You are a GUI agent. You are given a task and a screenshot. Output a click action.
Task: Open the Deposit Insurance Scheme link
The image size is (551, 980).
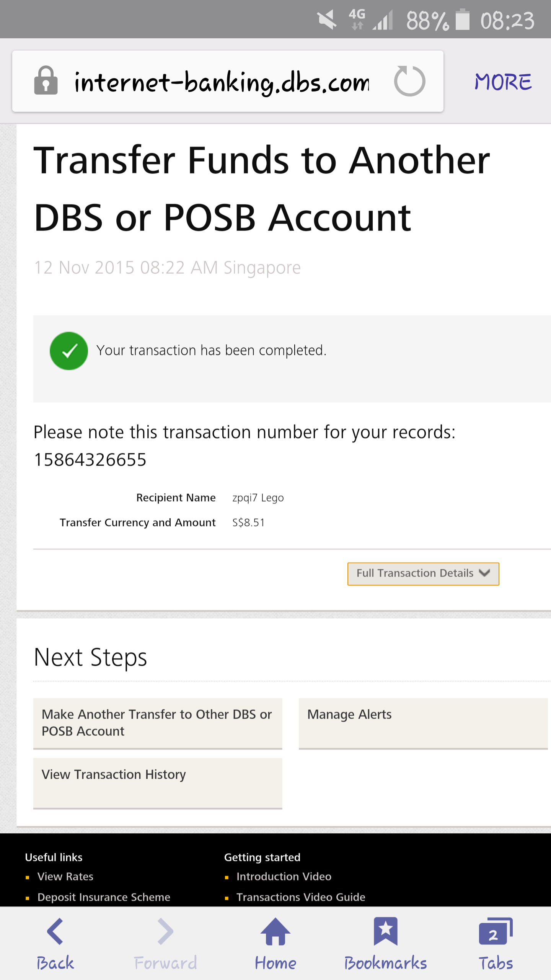point(104,897)
